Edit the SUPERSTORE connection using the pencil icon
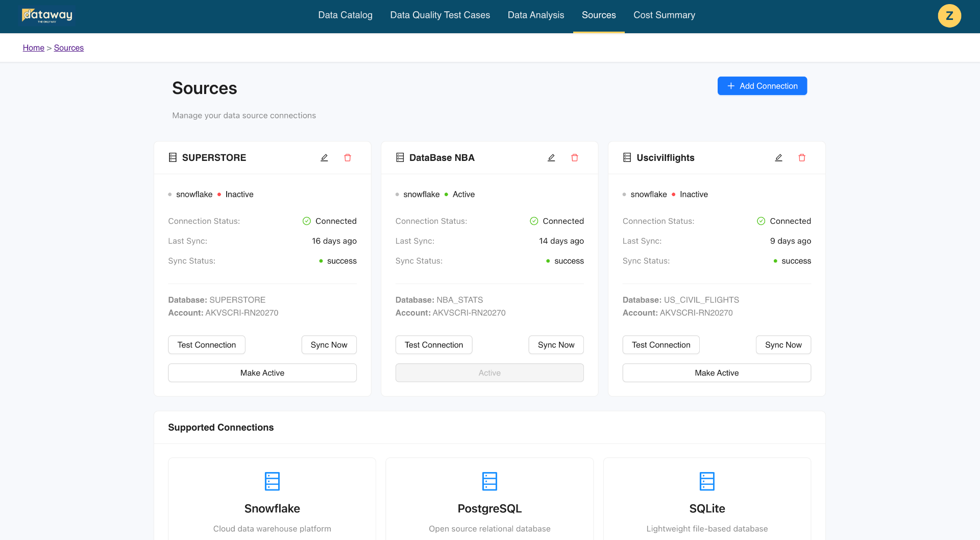Image resolution: width=980 pixels, height=540 pixels. click(x=324, y=157)
